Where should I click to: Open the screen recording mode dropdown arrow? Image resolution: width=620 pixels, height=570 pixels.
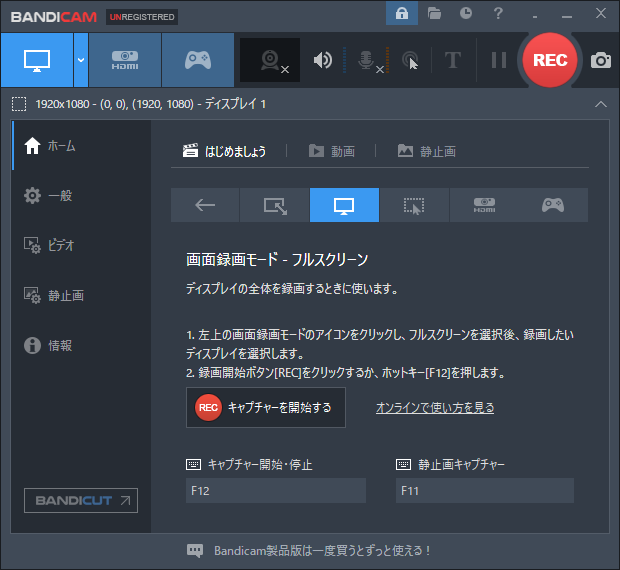pos(81,60)
